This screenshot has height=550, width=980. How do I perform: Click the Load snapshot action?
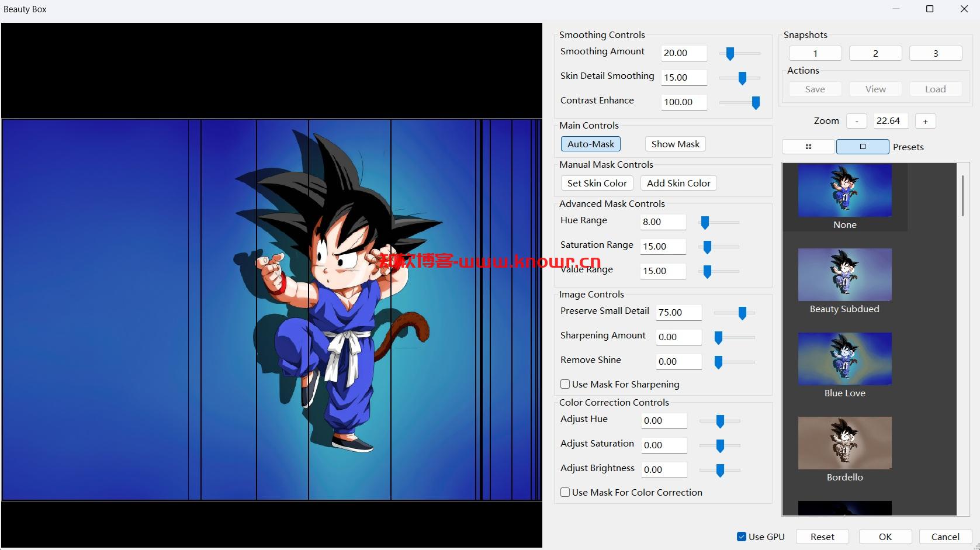(x=936, y=89)
